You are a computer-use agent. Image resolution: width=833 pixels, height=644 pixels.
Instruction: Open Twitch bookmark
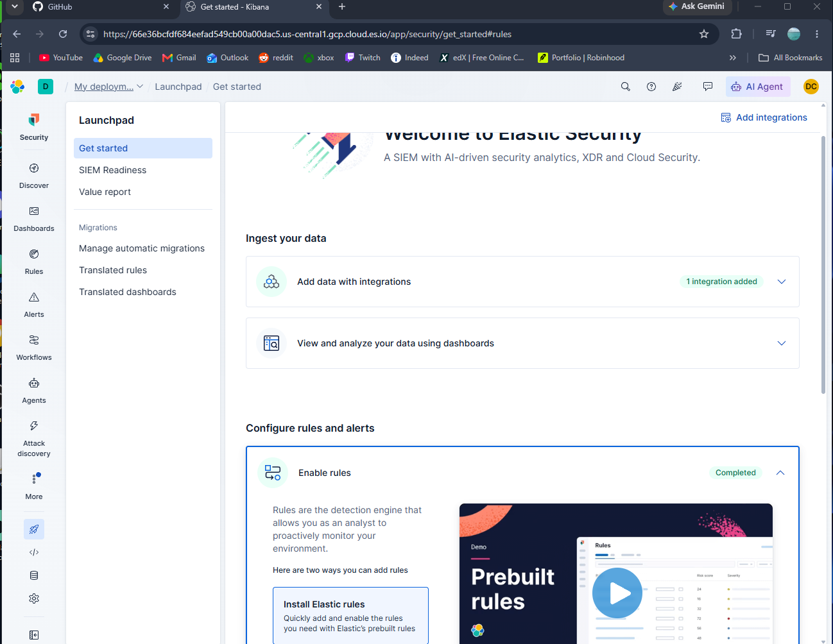(x=363, y=58)
